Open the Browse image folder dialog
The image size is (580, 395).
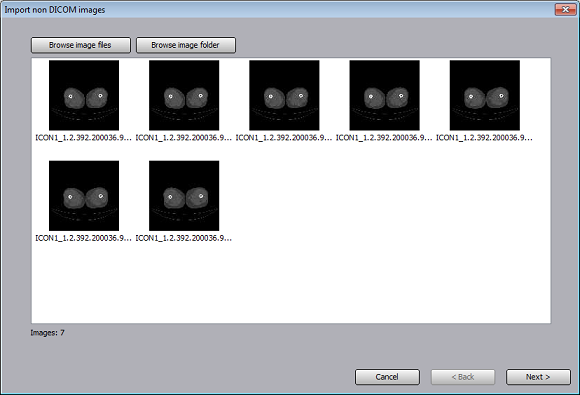click(186, 45)
